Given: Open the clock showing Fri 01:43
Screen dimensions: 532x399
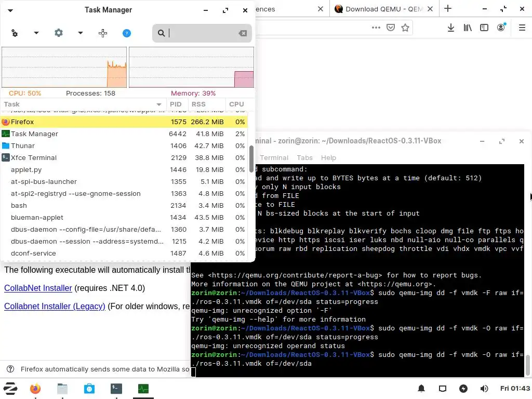Looking at the screenshot, I should [x=515, y=389].
